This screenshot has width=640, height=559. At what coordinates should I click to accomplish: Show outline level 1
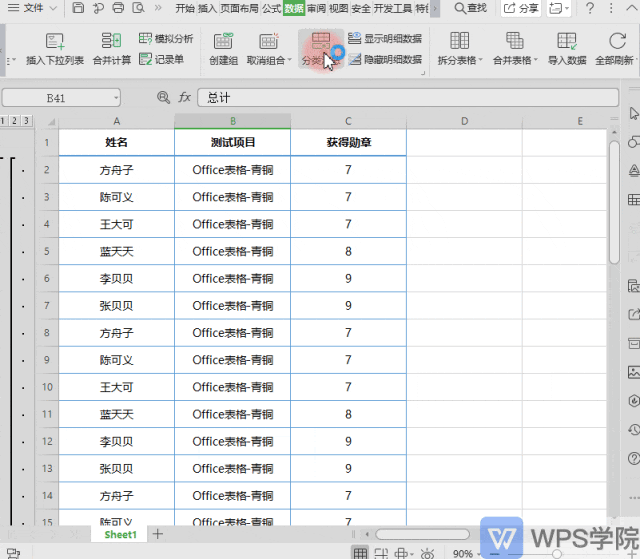[x=3, y=121]
